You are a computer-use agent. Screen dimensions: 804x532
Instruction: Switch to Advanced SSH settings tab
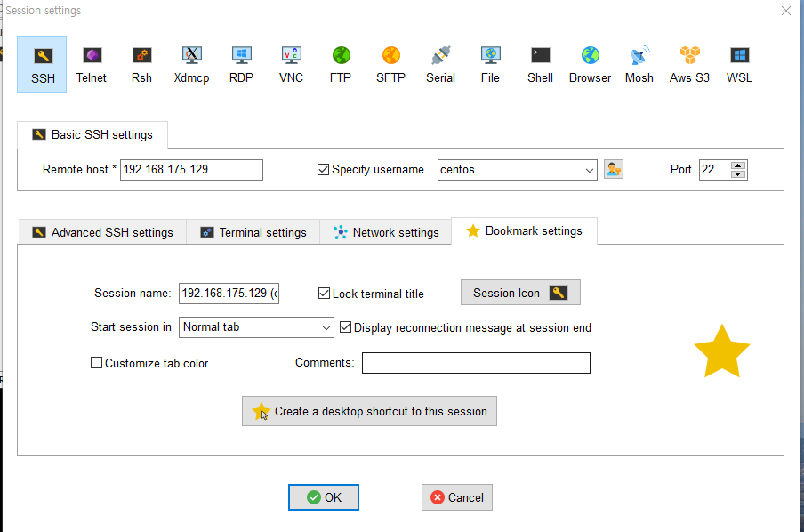(102, 232)
